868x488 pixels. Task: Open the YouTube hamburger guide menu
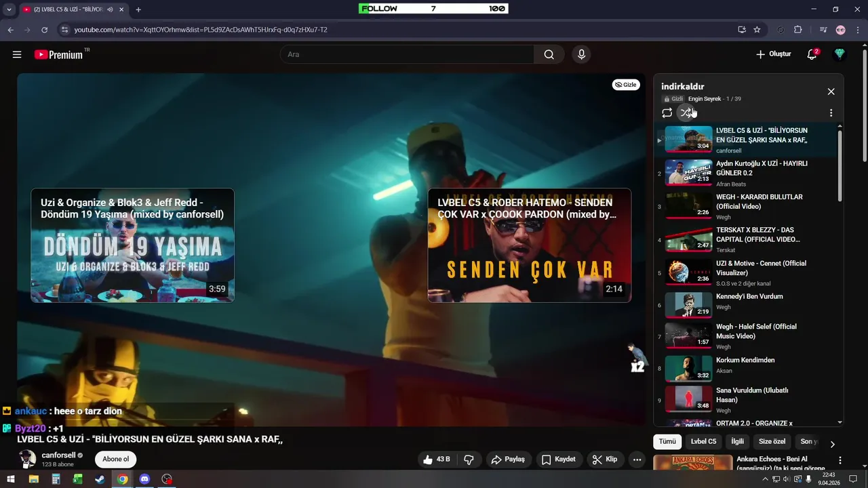click(17, 54)
